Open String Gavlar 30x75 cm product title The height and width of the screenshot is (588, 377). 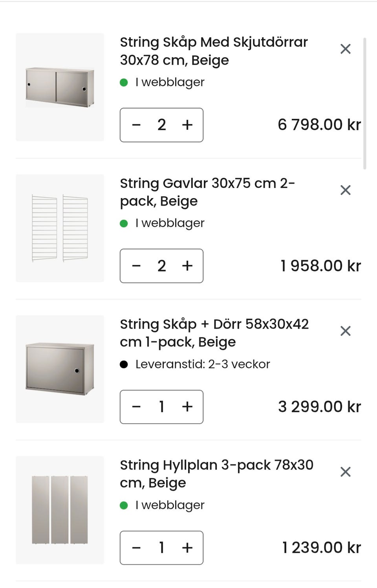point(207,192)
